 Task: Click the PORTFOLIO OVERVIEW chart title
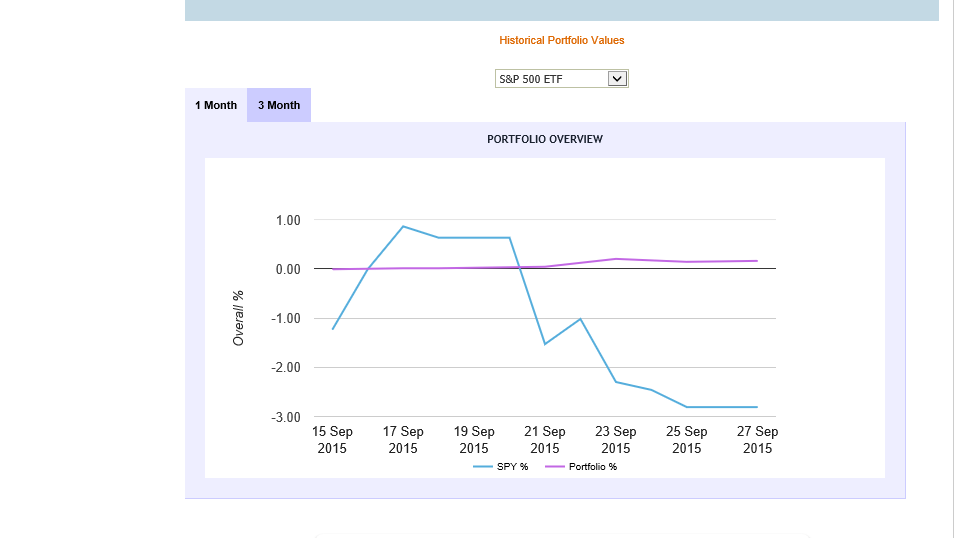(x=545, y=139)
